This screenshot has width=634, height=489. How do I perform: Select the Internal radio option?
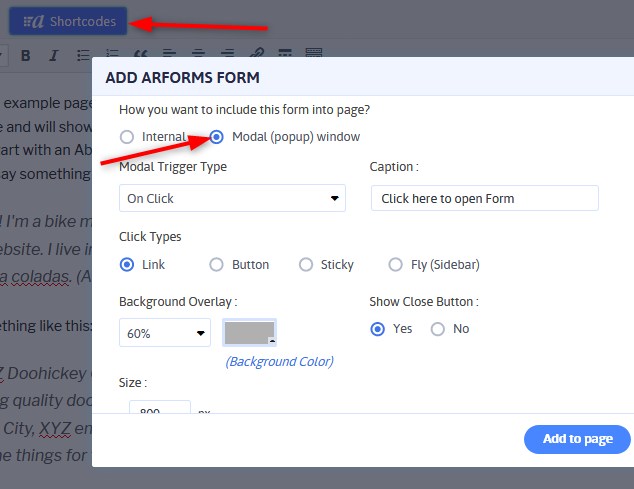[127, 137]
